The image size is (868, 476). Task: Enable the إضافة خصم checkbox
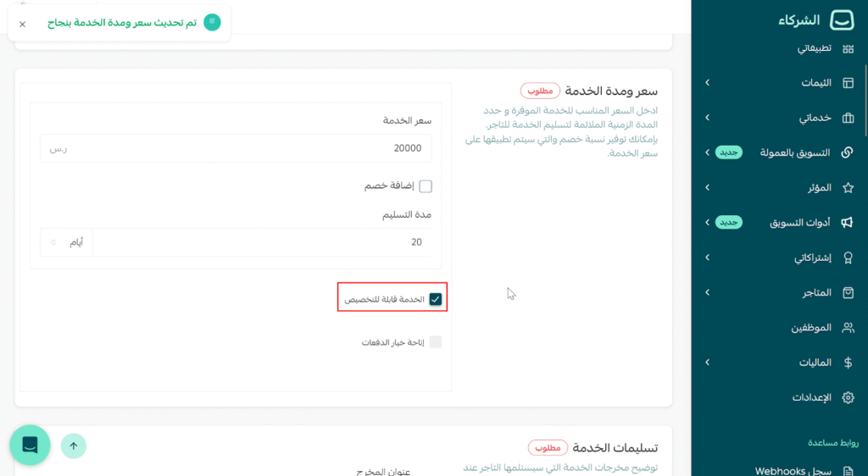[x=426, y=186]
